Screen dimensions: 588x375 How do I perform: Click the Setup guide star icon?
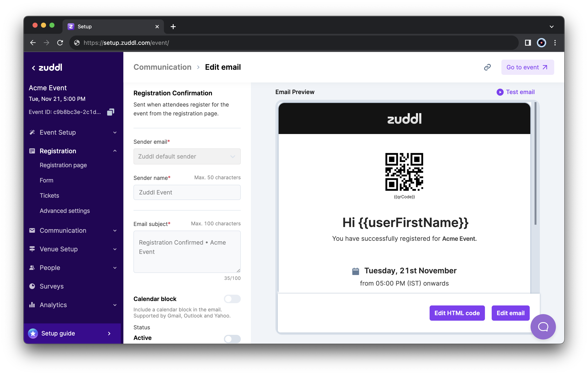click(x=33, y=333)
